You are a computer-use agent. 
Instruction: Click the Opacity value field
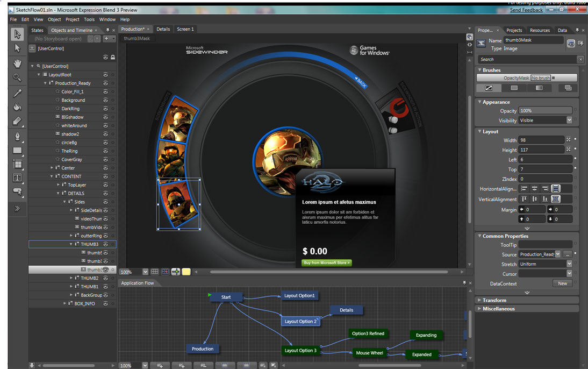[545, 111]
